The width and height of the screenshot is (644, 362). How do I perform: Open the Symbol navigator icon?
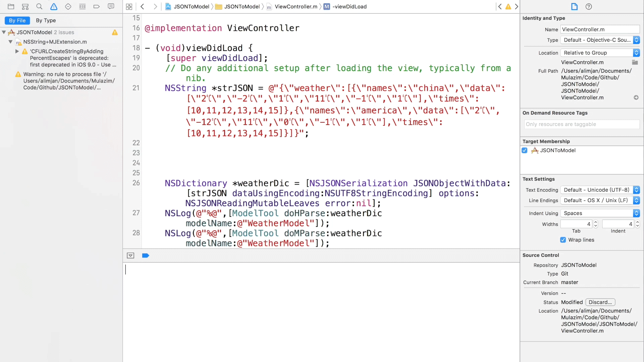(25, 6)
